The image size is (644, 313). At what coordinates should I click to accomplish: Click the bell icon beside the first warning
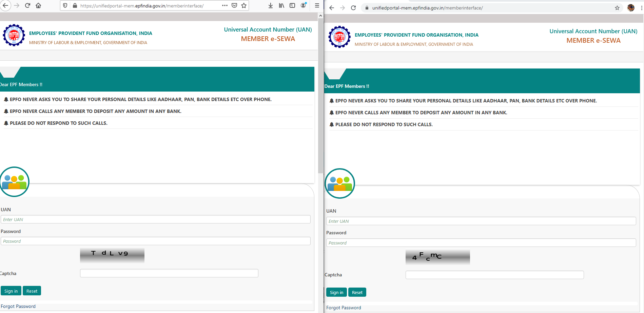coord(6,99)
